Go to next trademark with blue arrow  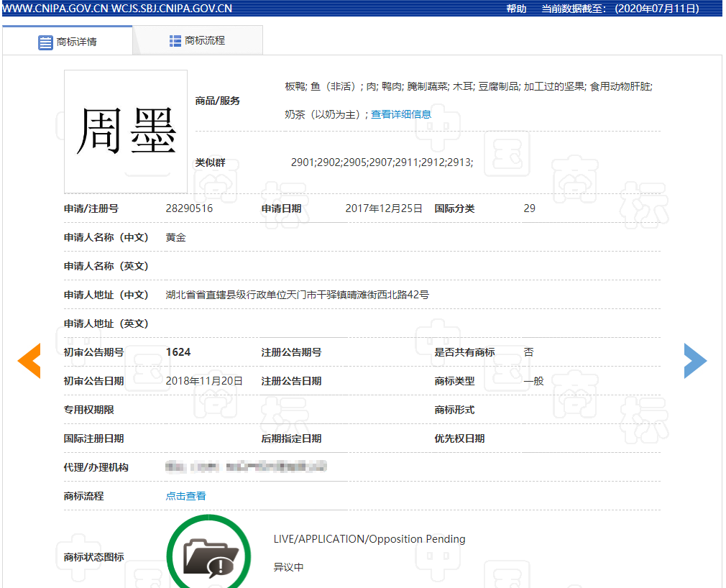coord(695,361)
